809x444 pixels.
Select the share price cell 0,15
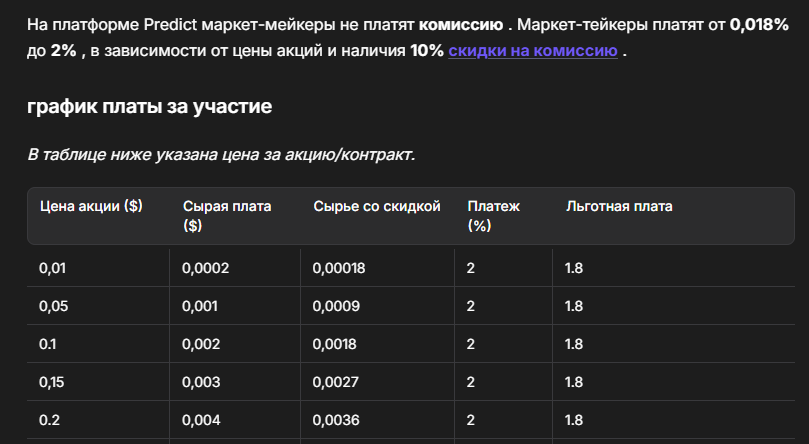click(52, 382)
